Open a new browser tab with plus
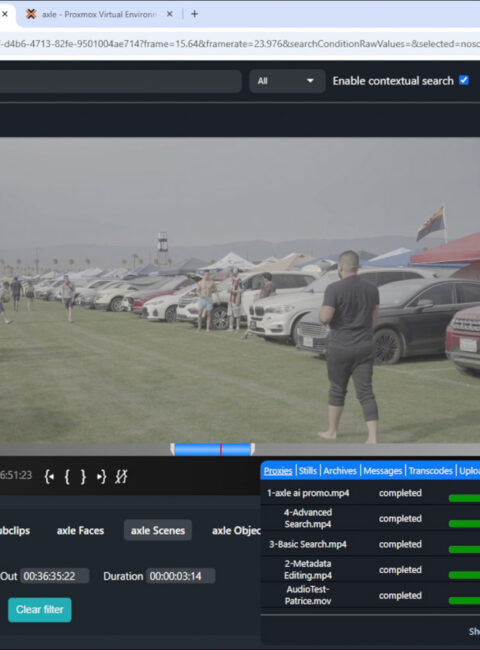The width and height of the screenshot is (480, 650). tap(194, 14)
